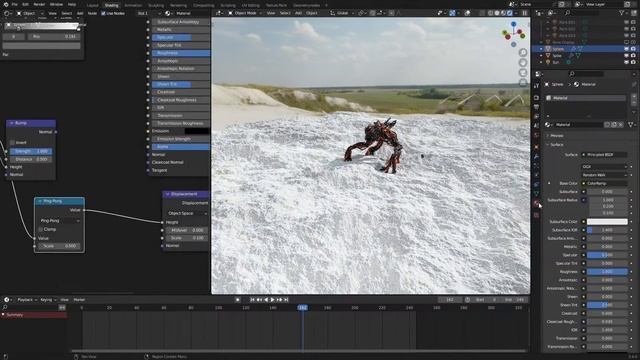Screen dimensions: 640x360
Task: Toggle viewport overlays icon
Action: click(x=467, y=13)
